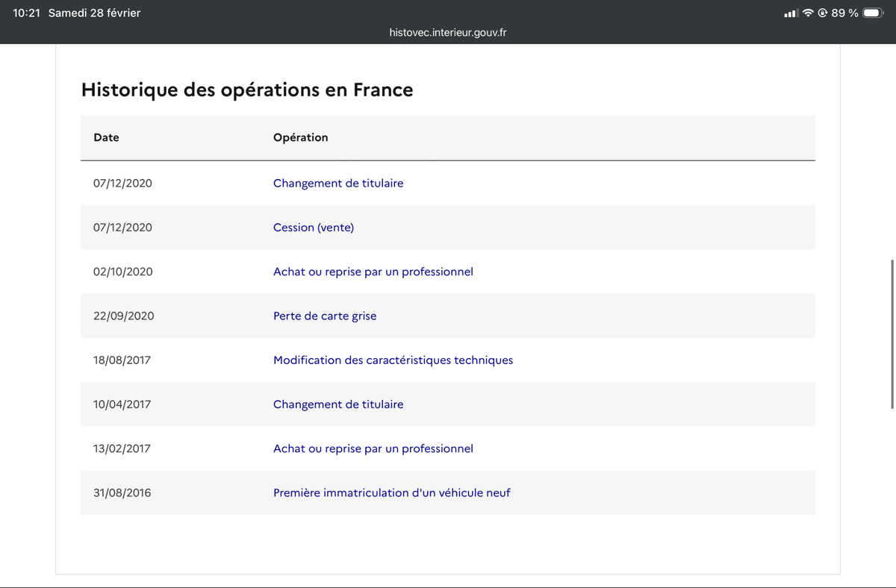The width and height of the screenshot is (896, 588).
Task: Open Première immatriculation d'un véhicule neuf link
Action: pos(392,492)
